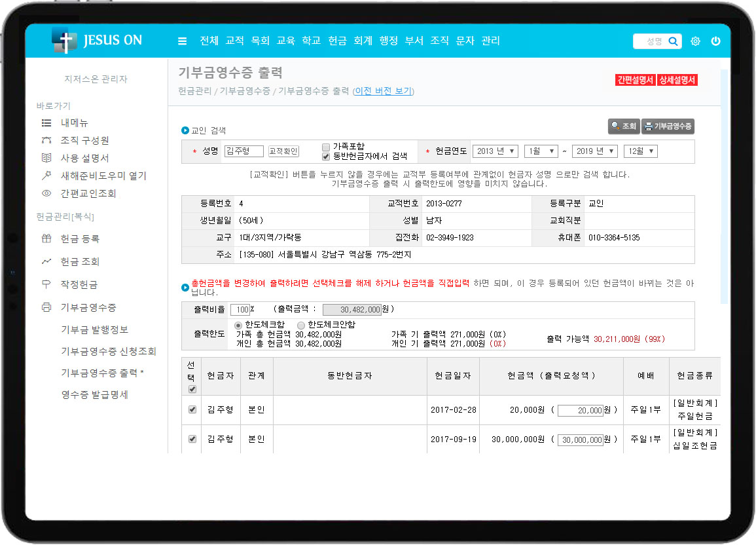The height and width of the screenshot is (545, 756).
Task: Click the settings gear icon
Action: pyautogui.click(x=695, y=41)
